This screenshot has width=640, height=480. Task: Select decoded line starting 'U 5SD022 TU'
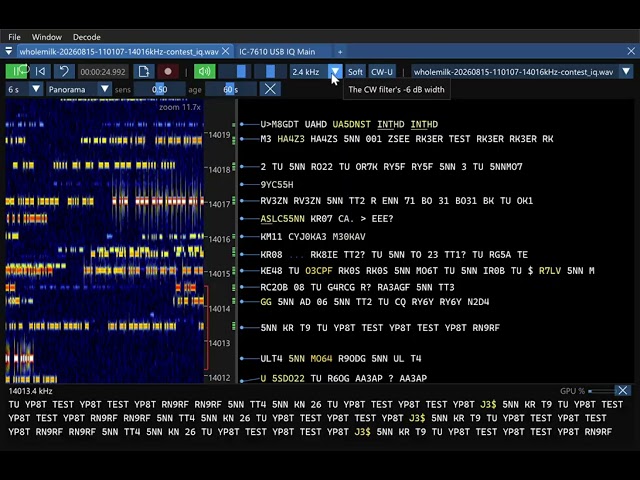coord(344,378)
